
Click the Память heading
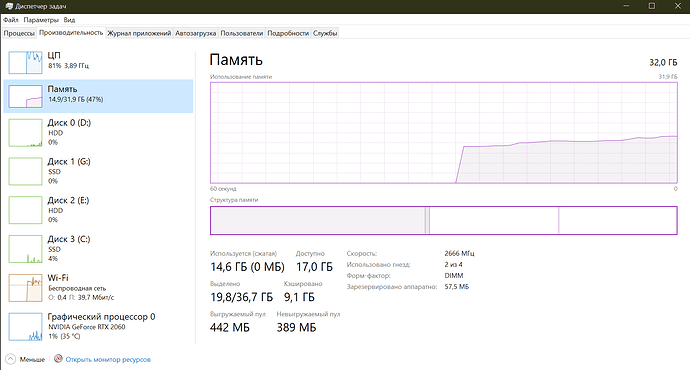[x=236, y=60]
